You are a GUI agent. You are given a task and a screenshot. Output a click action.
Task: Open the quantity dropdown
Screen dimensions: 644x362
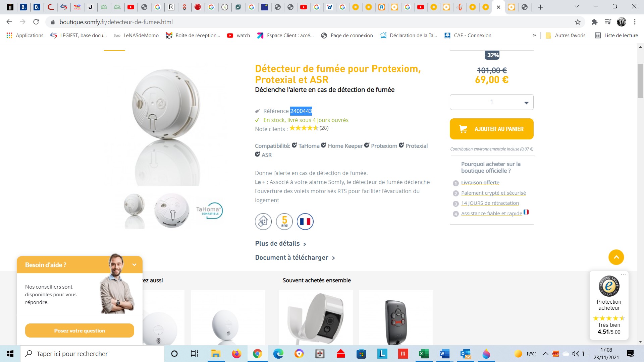(492, 102)
